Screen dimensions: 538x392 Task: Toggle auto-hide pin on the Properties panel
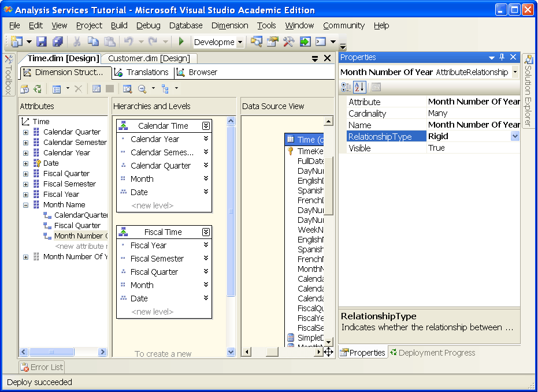click(502, 57)
